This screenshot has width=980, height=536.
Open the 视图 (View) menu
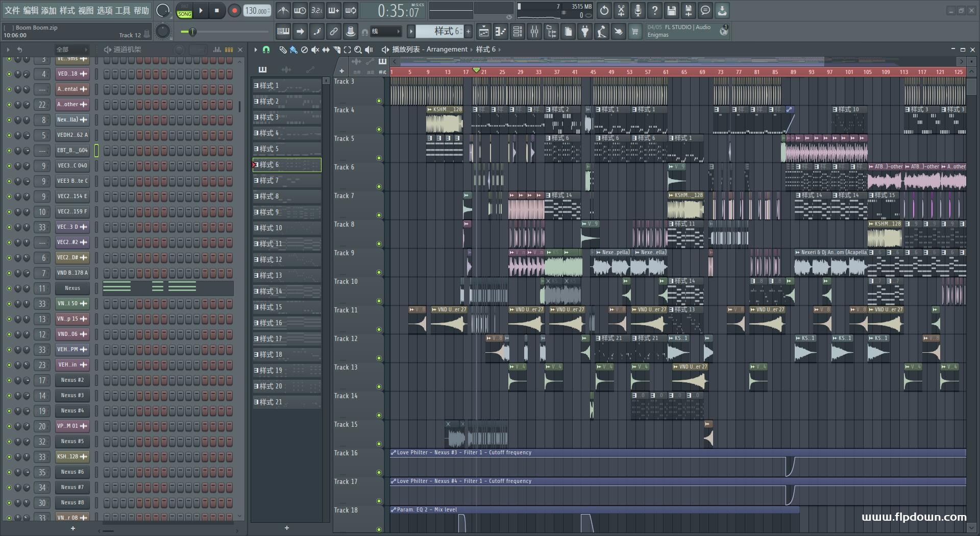point(86,10)
